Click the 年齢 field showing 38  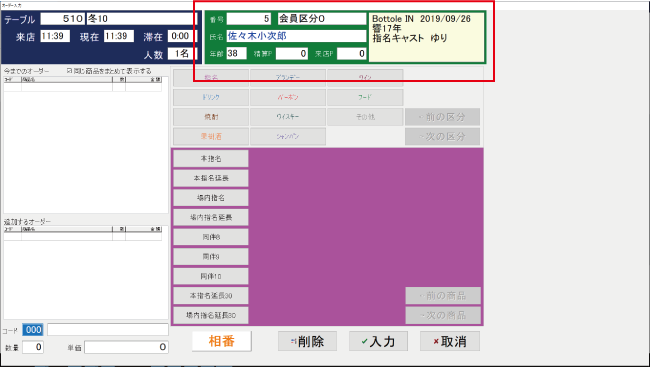[x=237, y=53]
